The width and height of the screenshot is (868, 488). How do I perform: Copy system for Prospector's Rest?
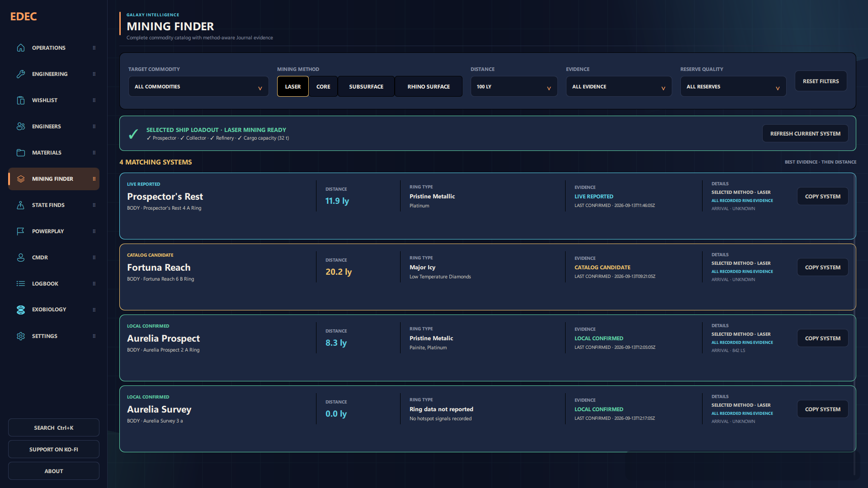pyautogui.click(x=823, y=197)
